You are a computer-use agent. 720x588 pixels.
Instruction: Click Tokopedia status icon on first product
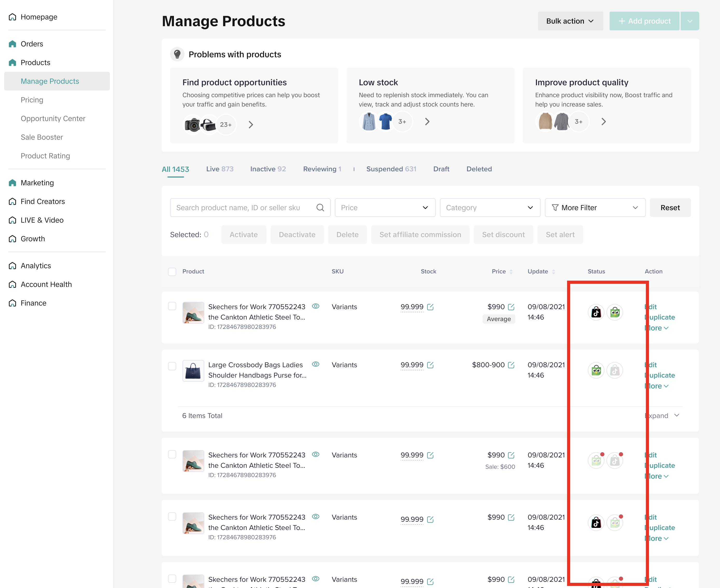[615, 312]
